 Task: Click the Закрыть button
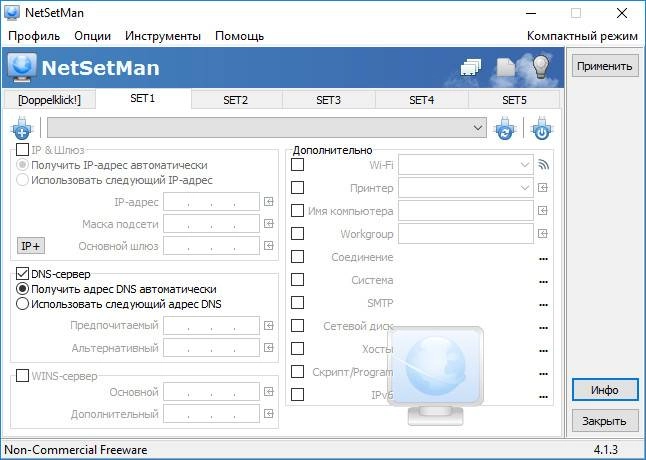[x=604, y=421]
